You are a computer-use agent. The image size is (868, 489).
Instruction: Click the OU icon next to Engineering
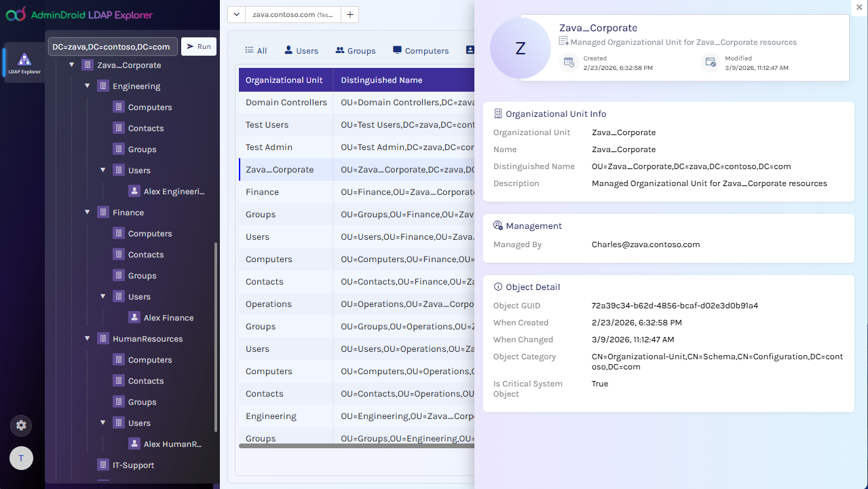click(103, 86)
